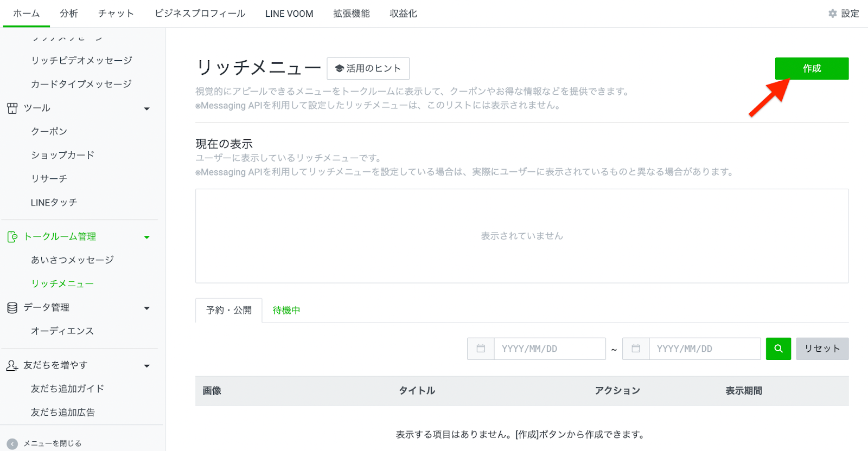The image size is (868, 451).
Task: Open the 分析 top menu tab
Action: pos(69,14)
